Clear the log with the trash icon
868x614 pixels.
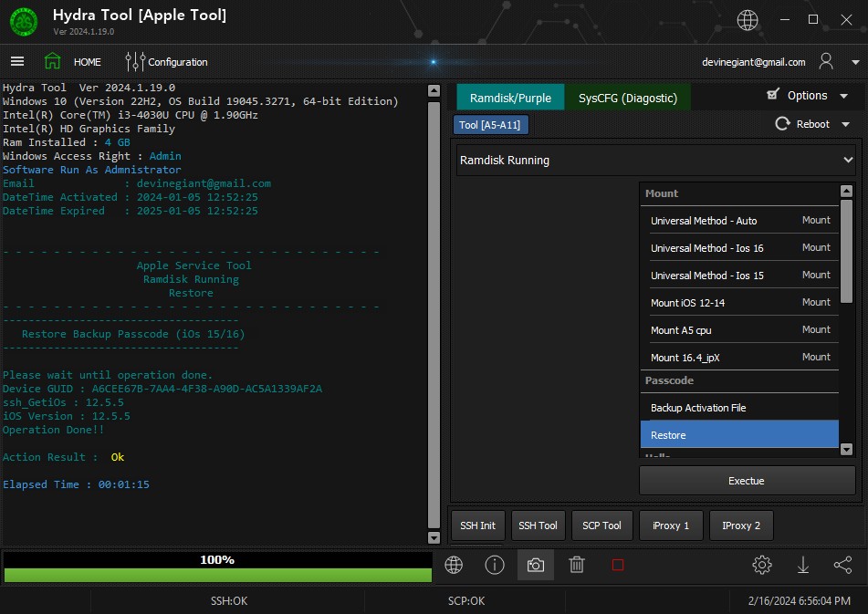pyautogui.click(x=576, y=565)
